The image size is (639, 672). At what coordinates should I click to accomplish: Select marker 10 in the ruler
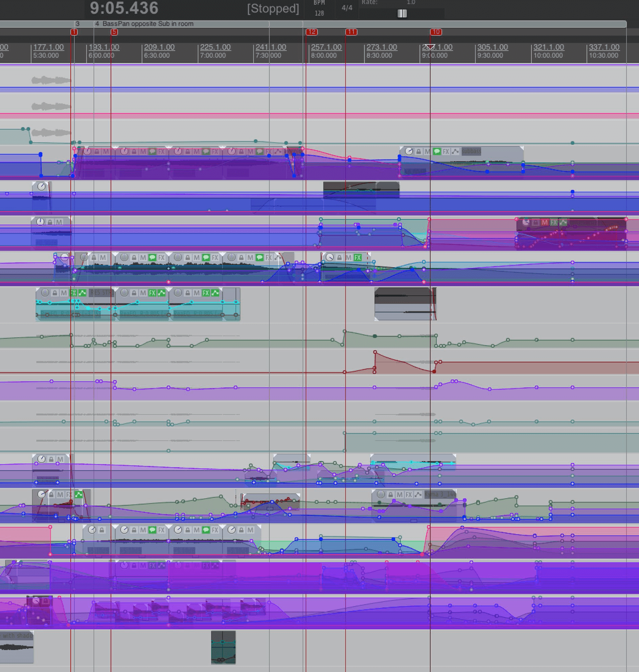pos(436,32)
